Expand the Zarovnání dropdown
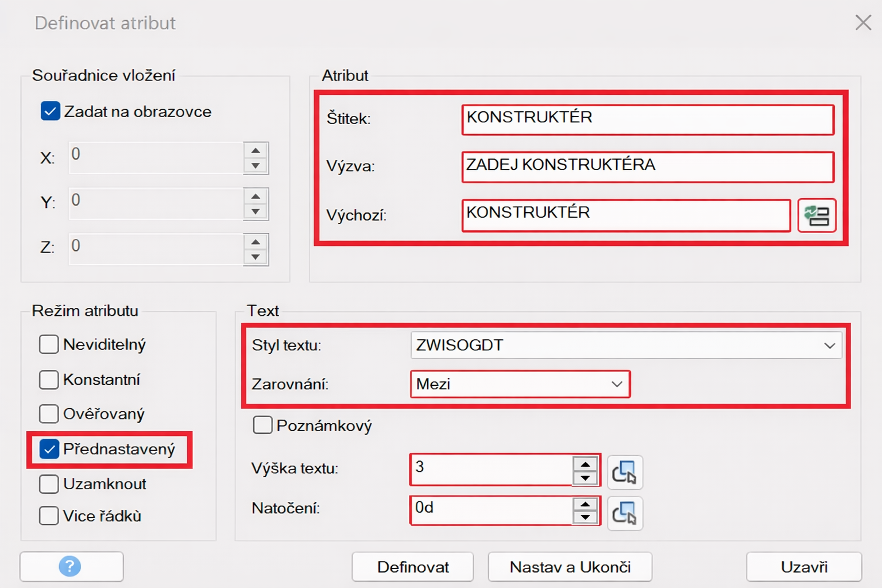Screen dimensions: 882x588 [x=520, y=384]
